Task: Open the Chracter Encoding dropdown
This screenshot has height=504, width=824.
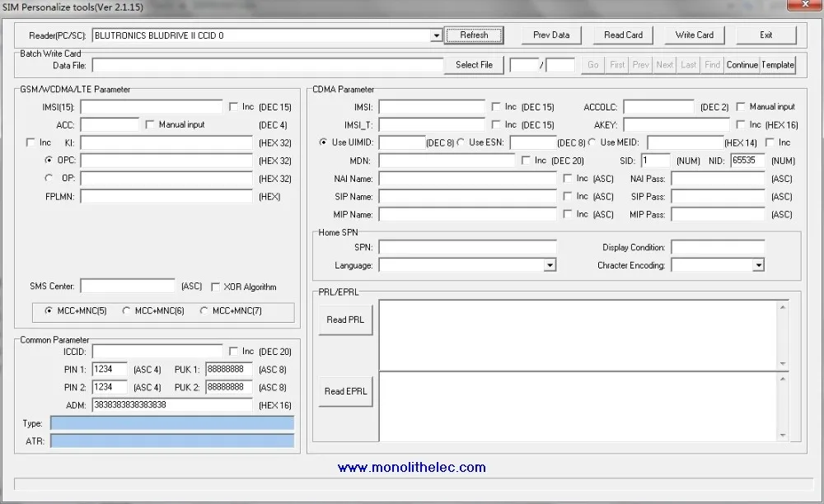Action: pyautogui.click(x=761, y=265)
